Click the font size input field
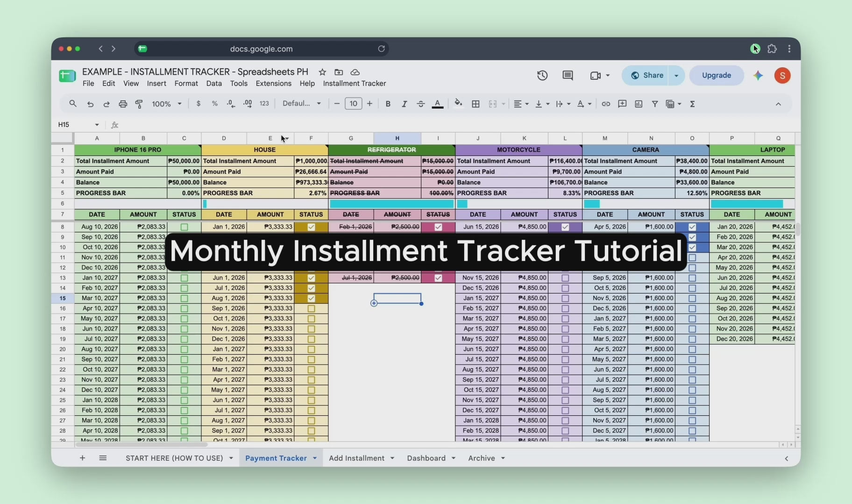852x504 pixels. tap(354, 104)
